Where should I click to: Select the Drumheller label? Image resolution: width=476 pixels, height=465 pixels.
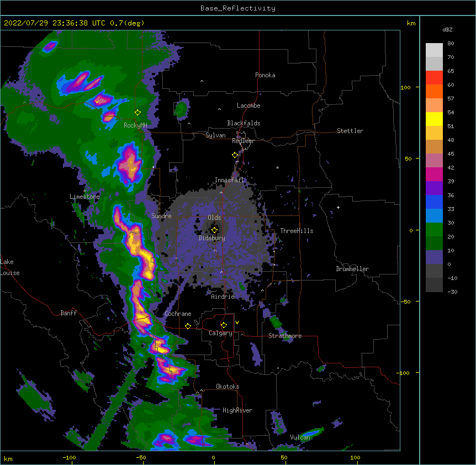(352, 269)
